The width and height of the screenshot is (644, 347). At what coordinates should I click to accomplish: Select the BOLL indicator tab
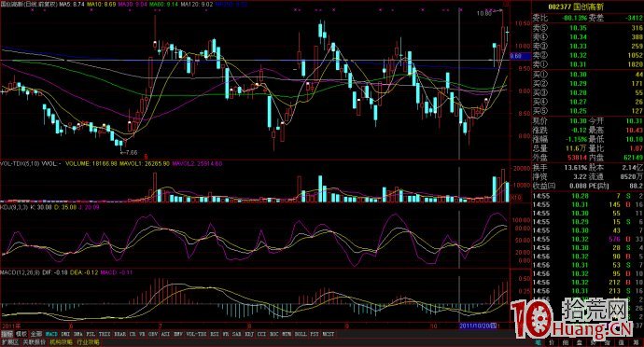301,334
